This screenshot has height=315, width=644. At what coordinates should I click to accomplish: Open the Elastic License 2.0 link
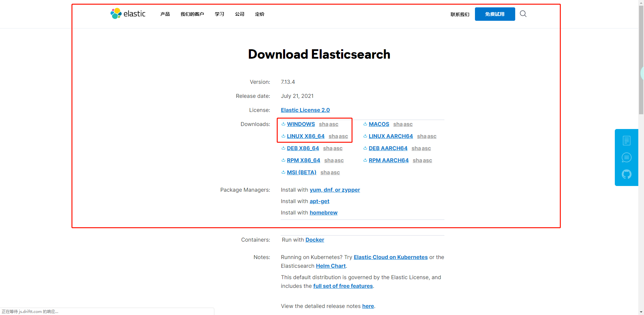point(305,110)
